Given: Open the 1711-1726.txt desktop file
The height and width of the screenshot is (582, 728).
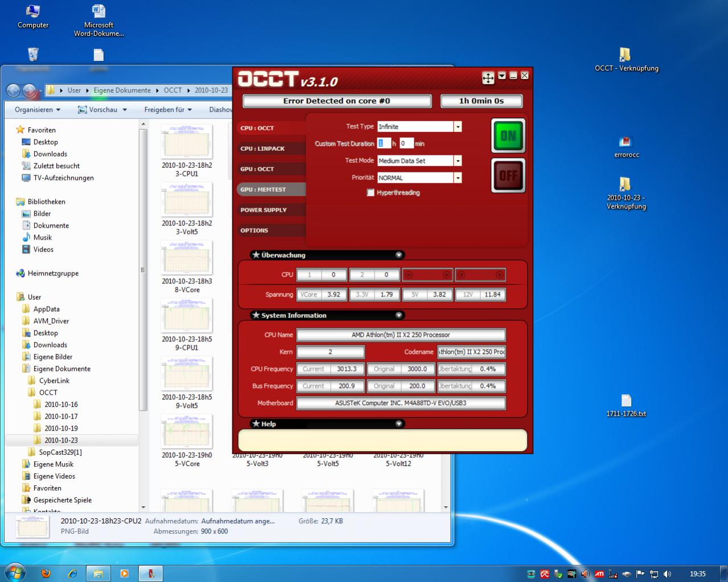Looking at the screenshot, I should click(x=626, y=406).
